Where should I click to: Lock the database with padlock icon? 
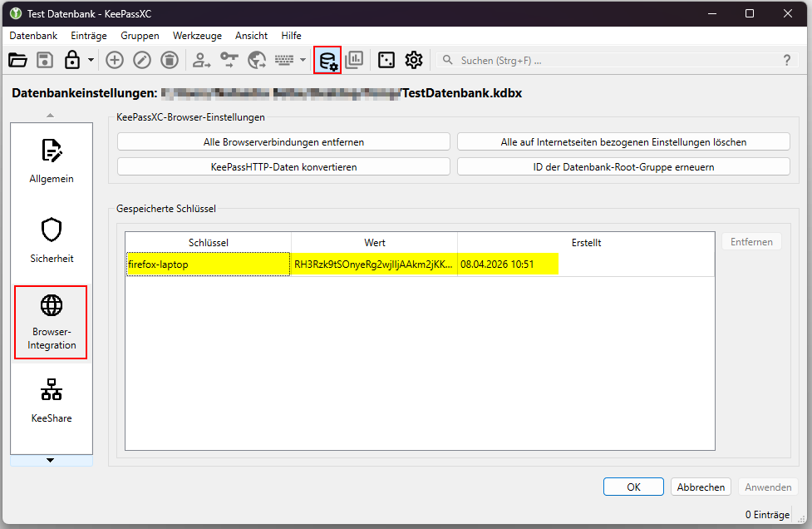72,60
